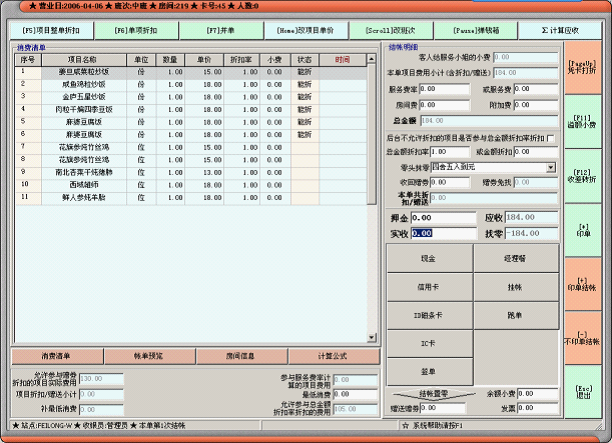The image size is (612, 443).
Task: Click the 收回赠券 input field
Action: pyautogui.click(x=450, y=182)
